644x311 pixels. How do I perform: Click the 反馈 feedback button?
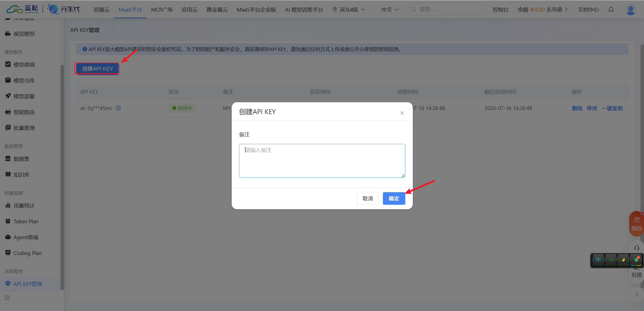tap(637, 275)
